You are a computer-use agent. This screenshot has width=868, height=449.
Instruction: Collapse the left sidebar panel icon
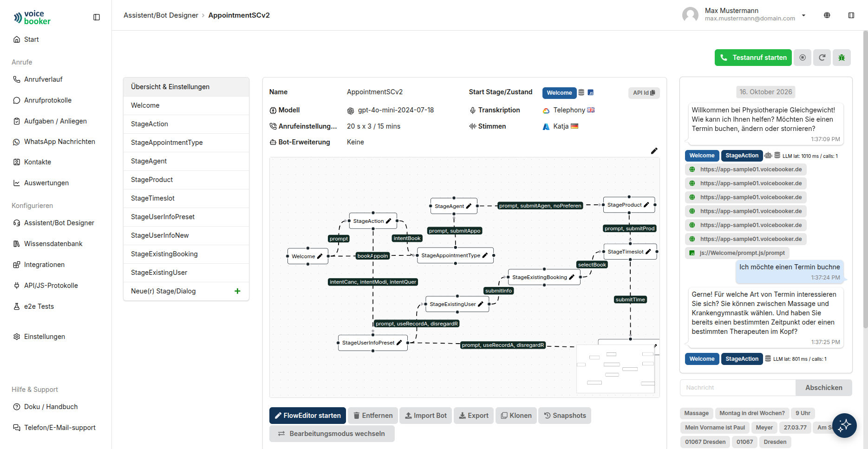pyautogui.click(x=97, y=17)
